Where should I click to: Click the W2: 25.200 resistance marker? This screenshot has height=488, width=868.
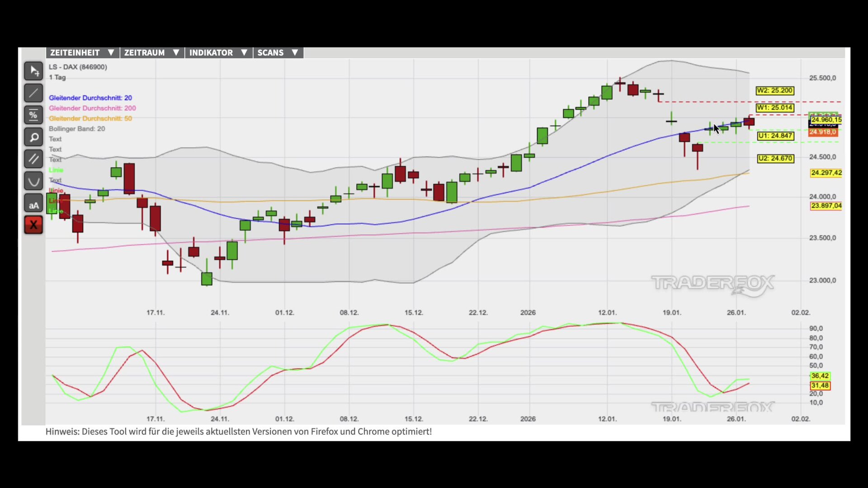pos(774,91)
